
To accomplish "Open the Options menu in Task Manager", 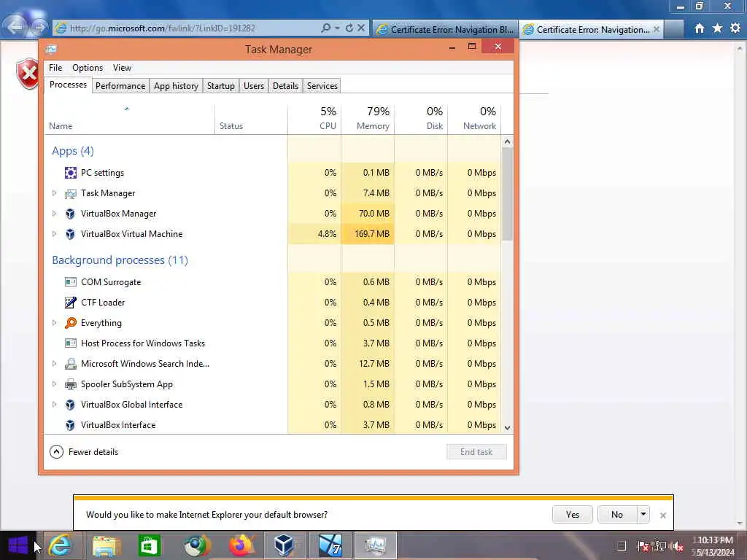I will [88, 68].
